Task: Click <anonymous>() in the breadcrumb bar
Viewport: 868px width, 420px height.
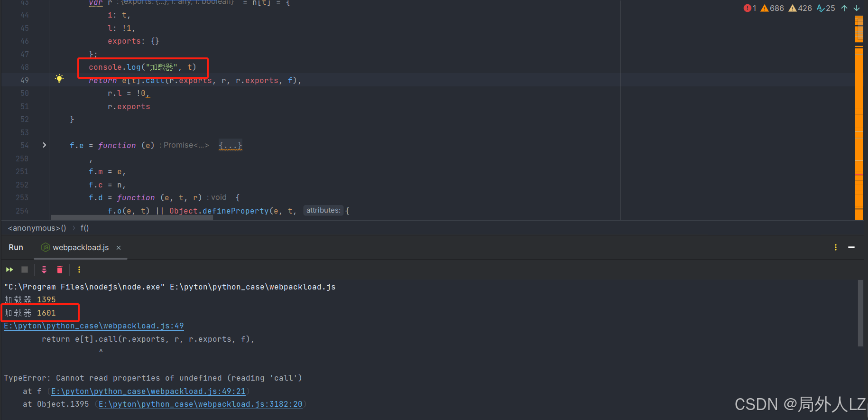Action: [x=37, y=228]
